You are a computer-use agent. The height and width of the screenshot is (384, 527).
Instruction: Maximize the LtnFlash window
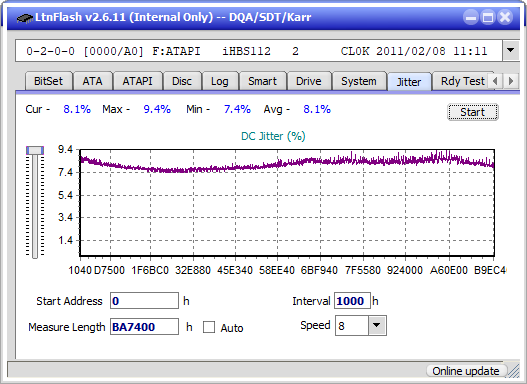[x=488, y=17]
